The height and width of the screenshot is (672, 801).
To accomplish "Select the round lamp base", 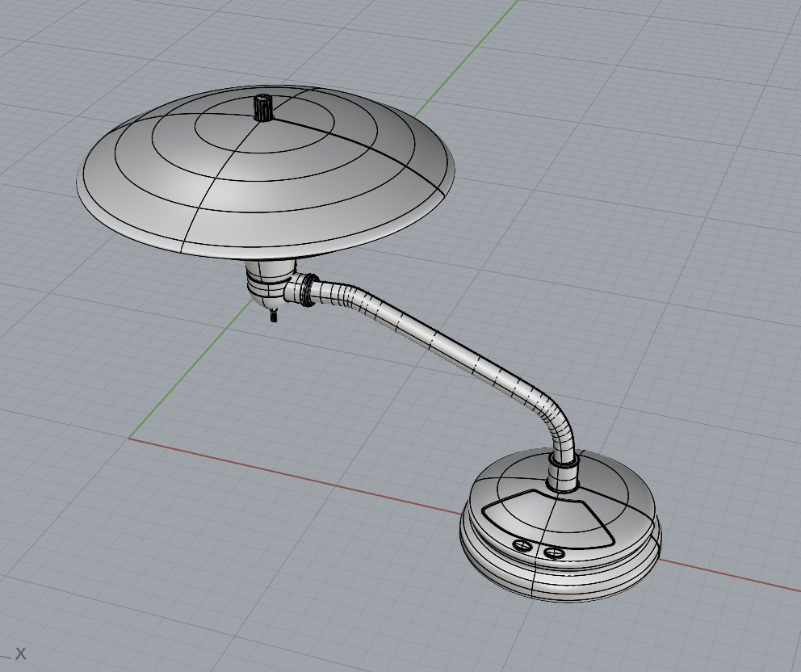I will 560,527.
